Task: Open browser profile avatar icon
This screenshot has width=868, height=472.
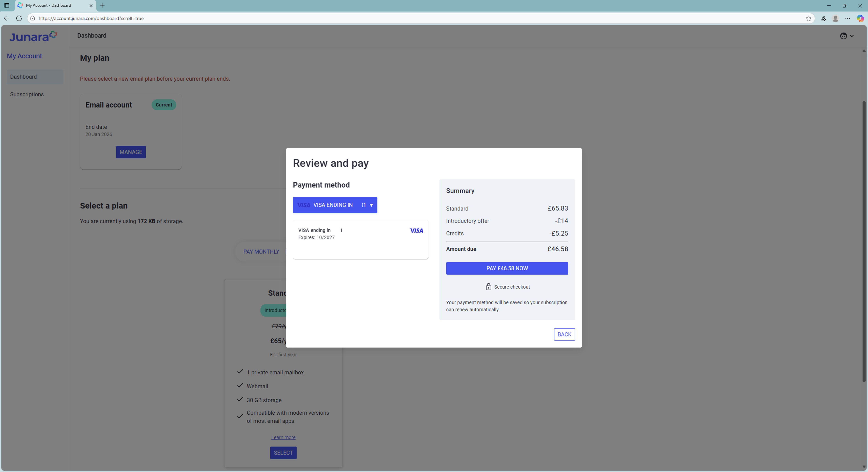Action: coord(835,19)
